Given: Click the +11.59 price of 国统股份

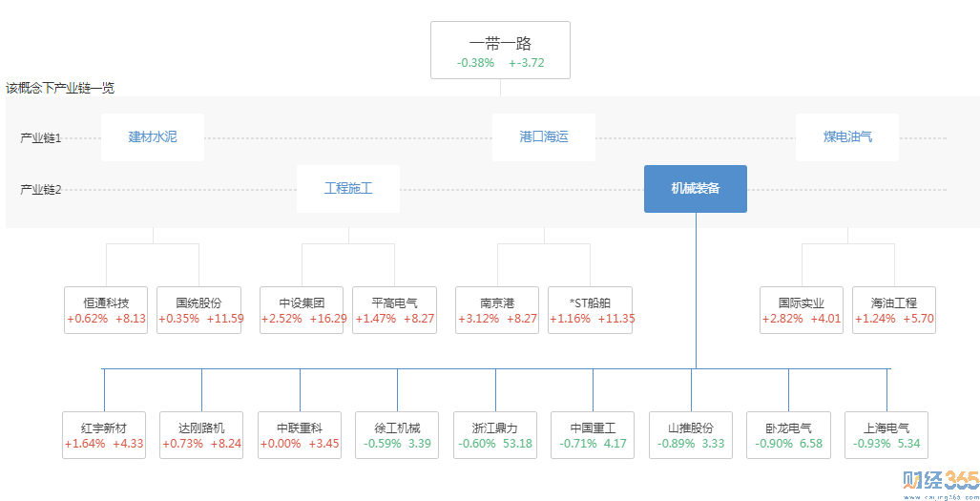Looking at the screenshot, I should coord(225,319).
